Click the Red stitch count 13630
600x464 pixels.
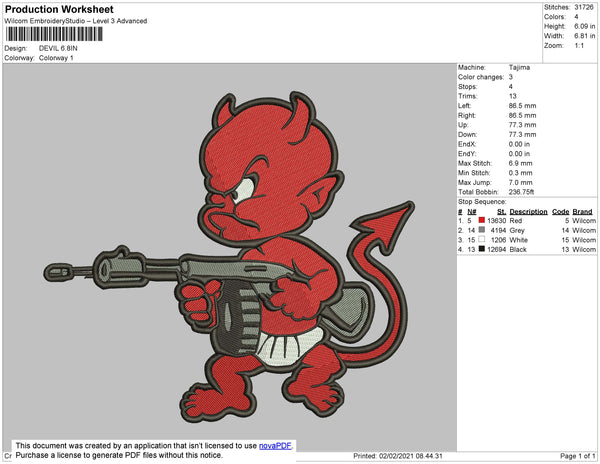pos(496,221)
